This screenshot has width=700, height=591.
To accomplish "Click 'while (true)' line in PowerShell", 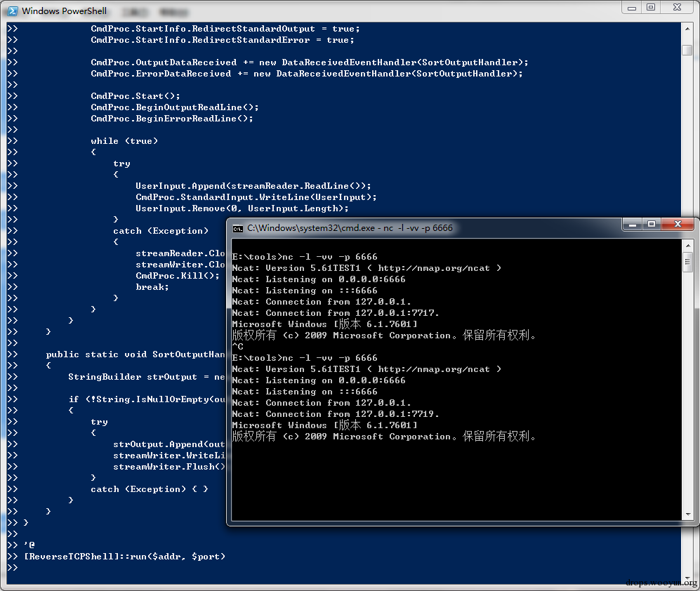I will 124,141.
